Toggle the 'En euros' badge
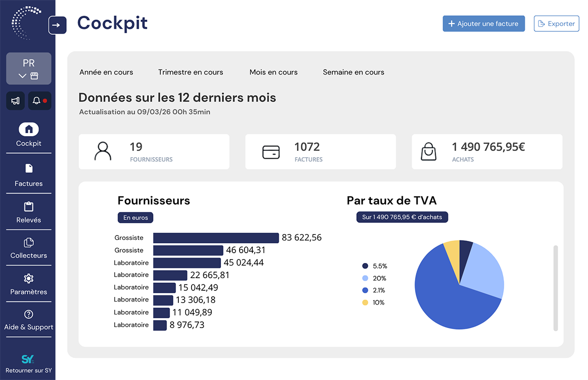This screenshot has width=588, height=380. coord(136,217)
